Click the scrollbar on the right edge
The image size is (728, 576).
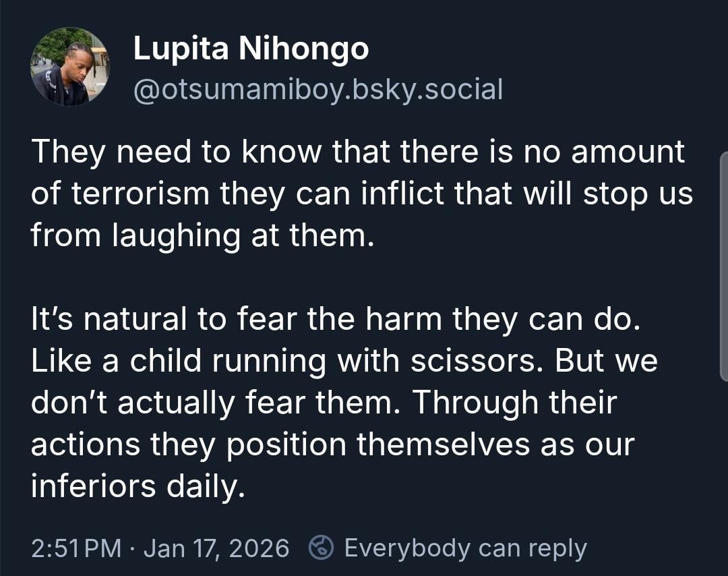click(723, 266)
